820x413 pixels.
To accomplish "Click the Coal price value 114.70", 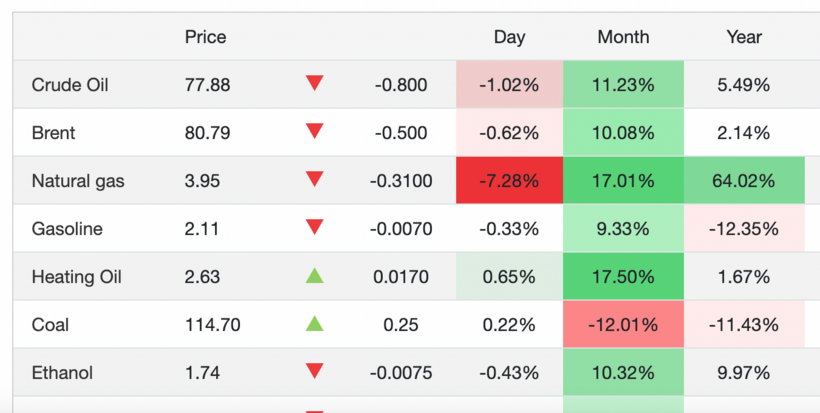I will 212,325.
